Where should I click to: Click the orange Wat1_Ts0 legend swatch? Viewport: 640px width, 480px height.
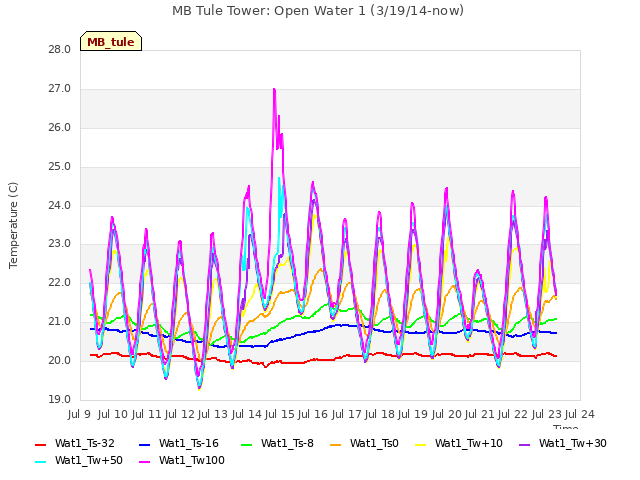pyautogui.click(x=336, y=444)
